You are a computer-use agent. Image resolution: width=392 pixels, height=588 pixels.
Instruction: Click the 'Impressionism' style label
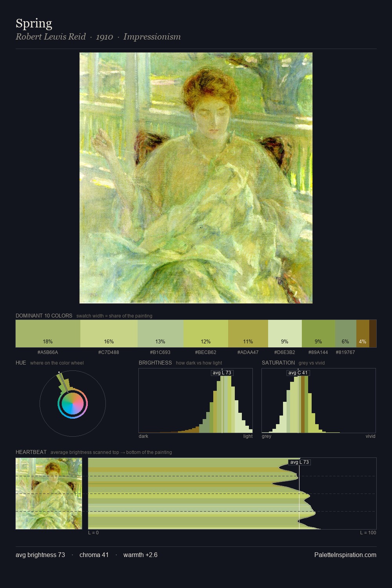tap(152, 37)
